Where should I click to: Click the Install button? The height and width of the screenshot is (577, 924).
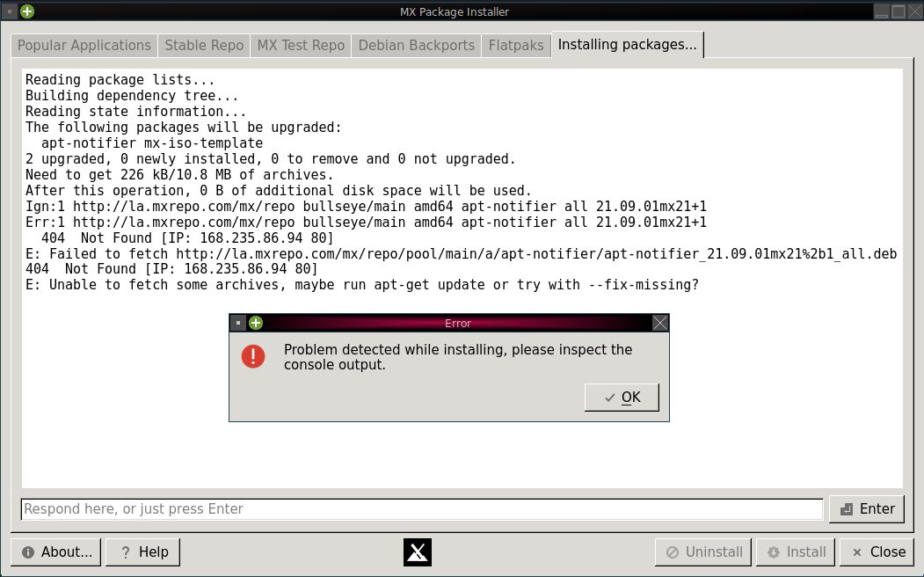click(x=796, y=552)
